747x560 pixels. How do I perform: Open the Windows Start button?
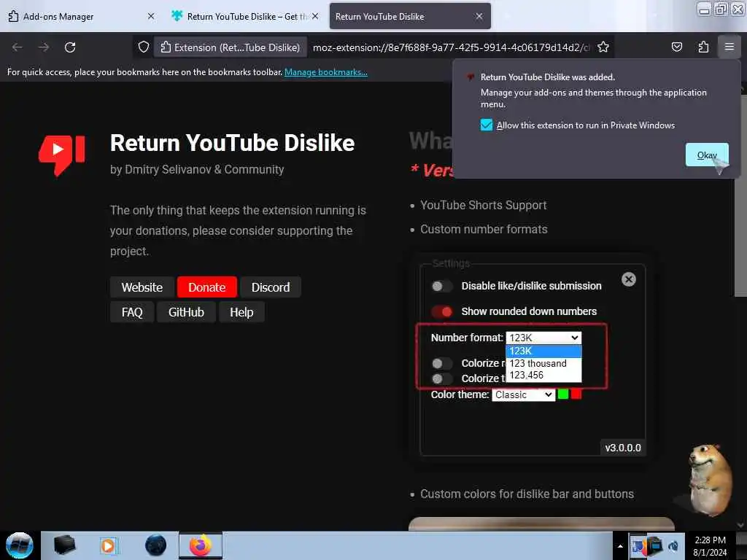pyautogui.click(x=19, y=545)
